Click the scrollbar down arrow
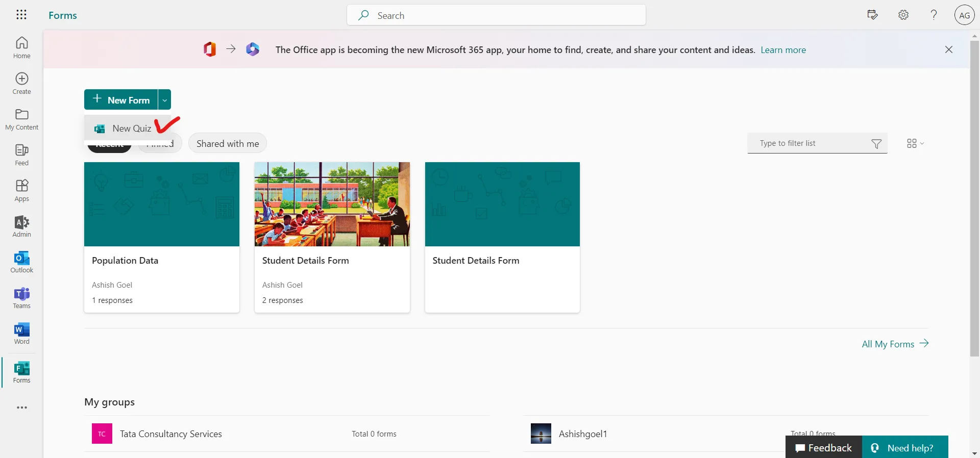980x458 pixels. (974, 453)
